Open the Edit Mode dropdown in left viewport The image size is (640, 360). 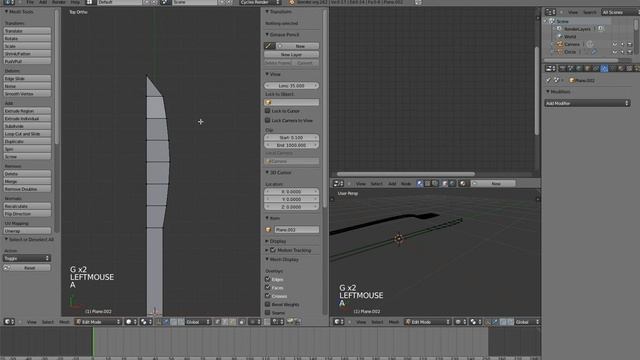coord(98,322)
